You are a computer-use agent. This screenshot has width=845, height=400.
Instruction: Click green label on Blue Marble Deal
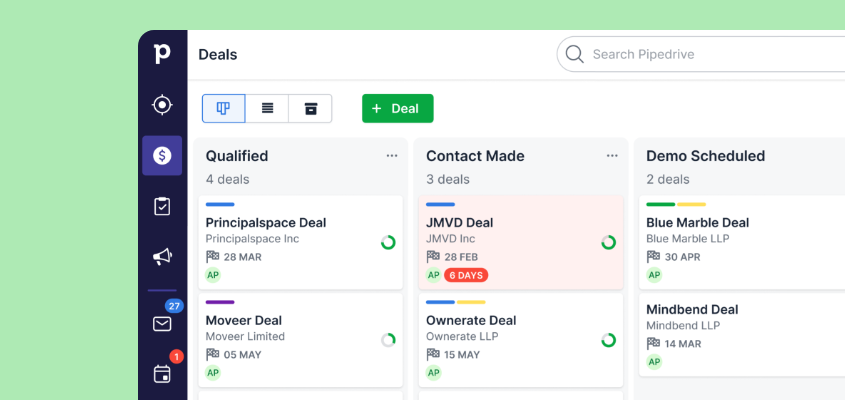click(661, 204)
